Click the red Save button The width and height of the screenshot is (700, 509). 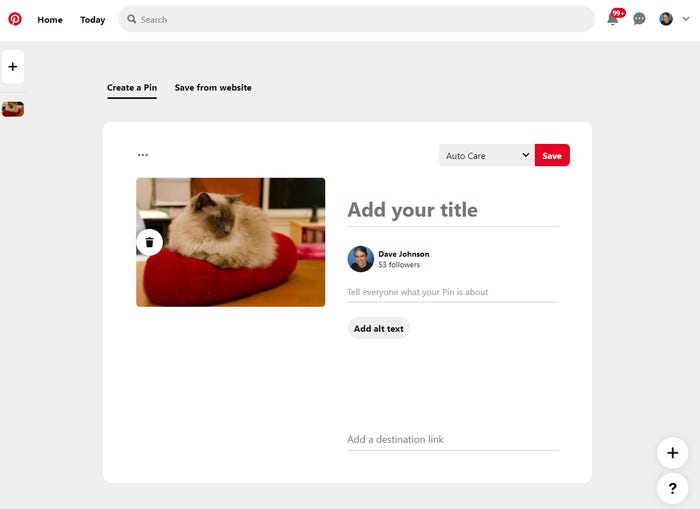(x=552, y=155)
